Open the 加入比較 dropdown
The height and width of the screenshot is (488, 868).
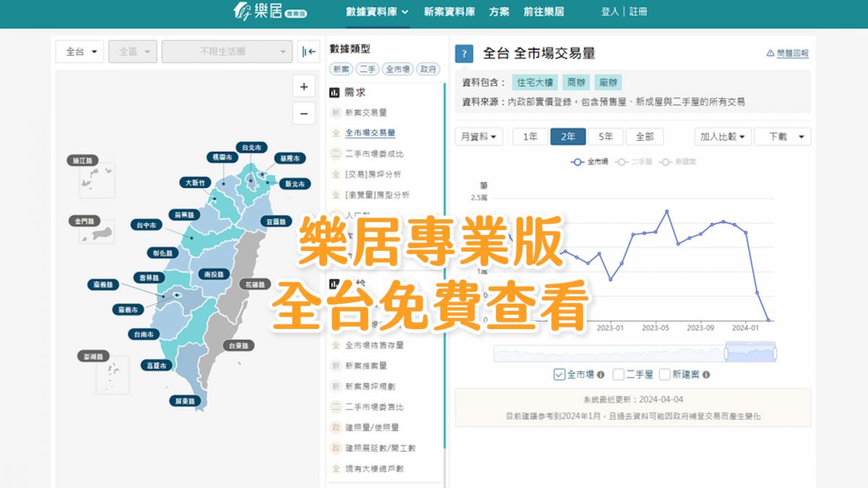723,137
